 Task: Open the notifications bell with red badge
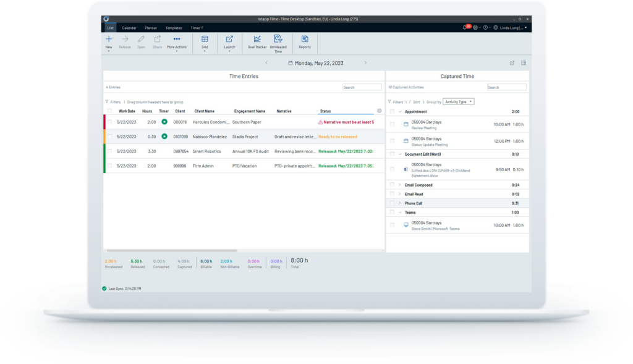[466, 27]
